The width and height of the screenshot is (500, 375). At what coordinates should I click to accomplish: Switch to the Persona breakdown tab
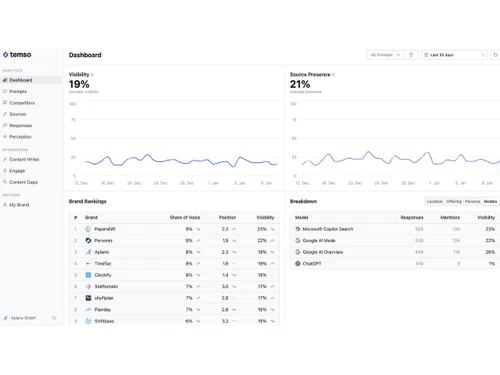472,201
